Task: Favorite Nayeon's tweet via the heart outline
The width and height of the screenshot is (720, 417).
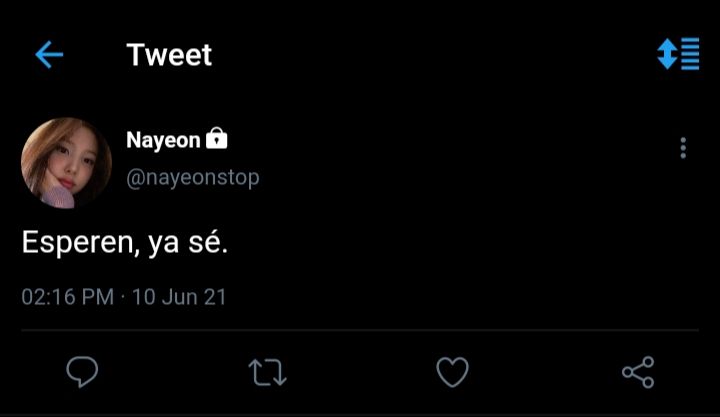Action: 452,372
